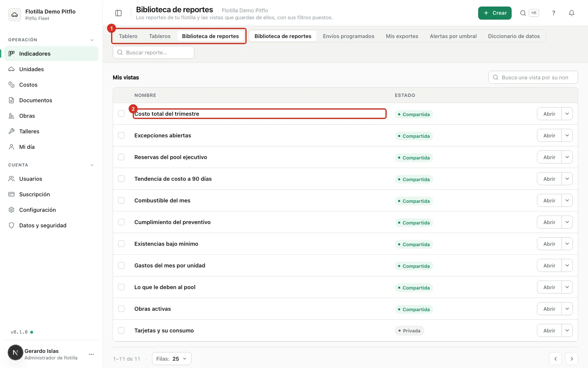Go to Obras in sidebar
The width and height of the screenshot is (588, 368).
(51, 116)
